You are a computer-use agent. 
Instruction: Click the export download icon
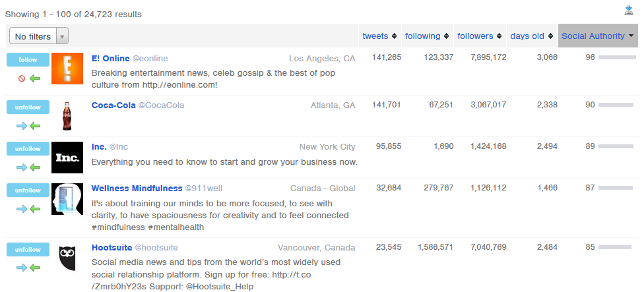629,11
